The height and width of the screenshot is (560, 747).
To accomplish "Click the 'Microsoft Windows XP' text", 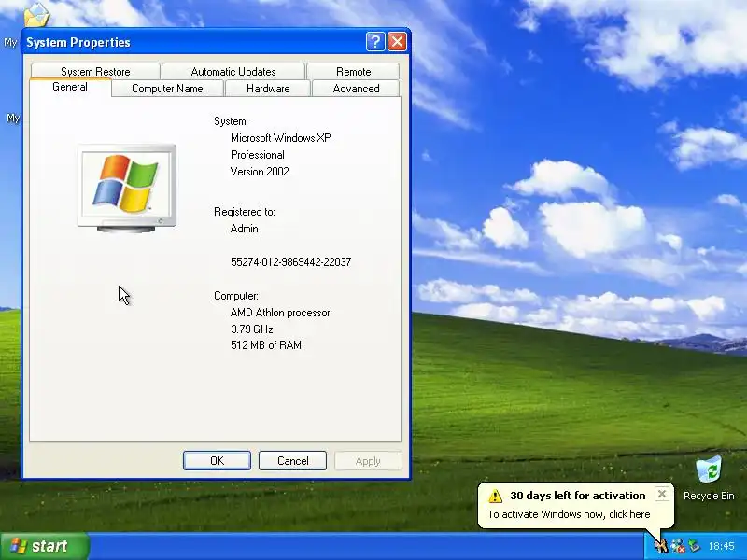I will [x=281, y=138].
